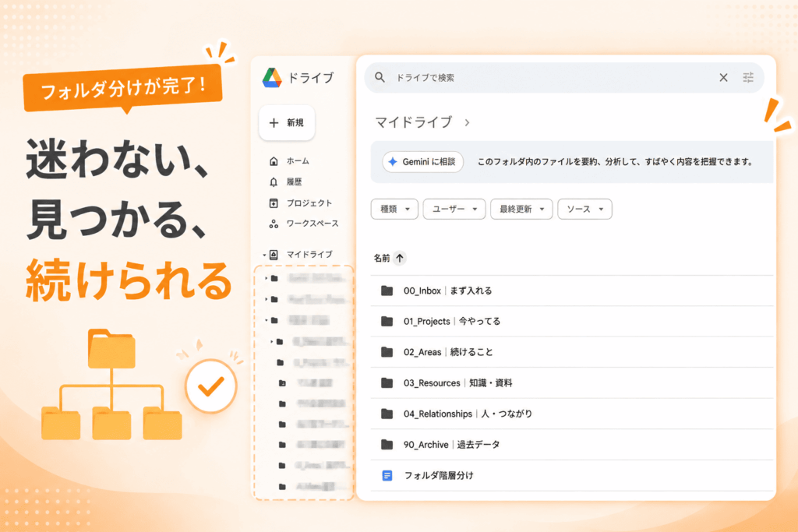Click the bell icon beside 履歴
This screenshot has height=532, width=798.
tap(274, 182)
